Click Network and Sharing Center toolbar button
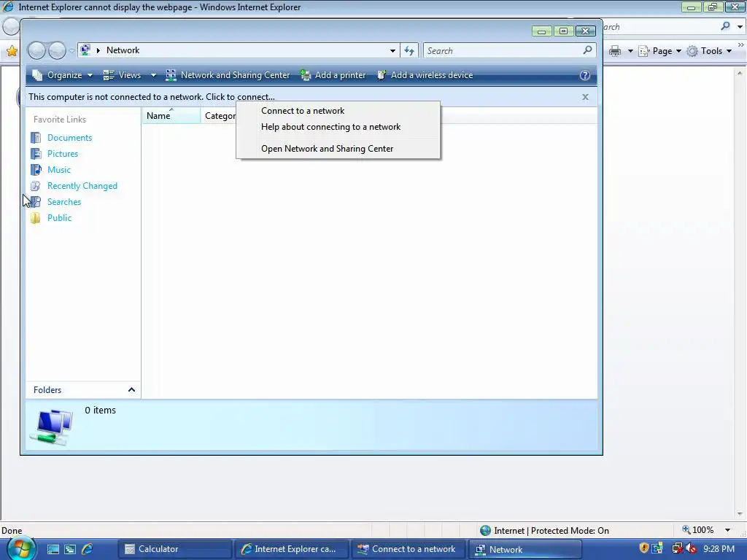Screen dimensions: 747x560 tap(228, 75)
